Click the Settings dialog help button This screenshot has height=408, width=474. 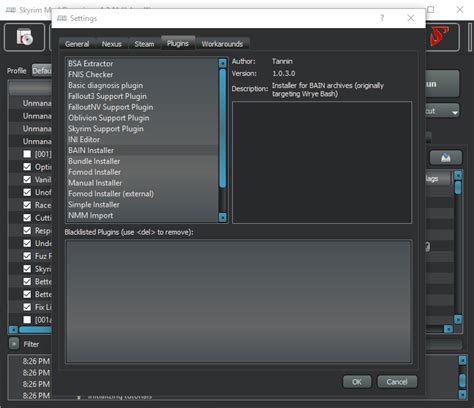[x=382, y=18]
